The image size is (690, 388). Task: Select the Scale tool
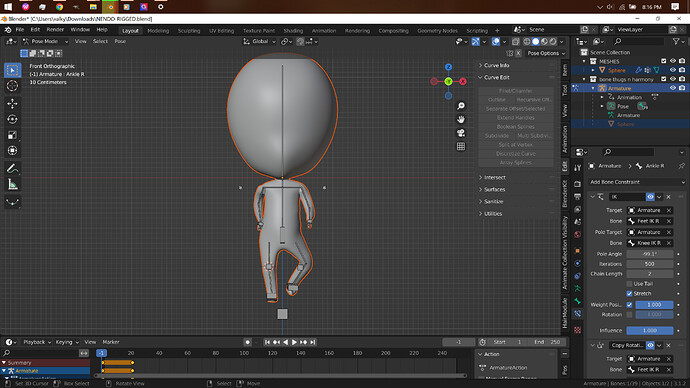click(x=12, y=135)
